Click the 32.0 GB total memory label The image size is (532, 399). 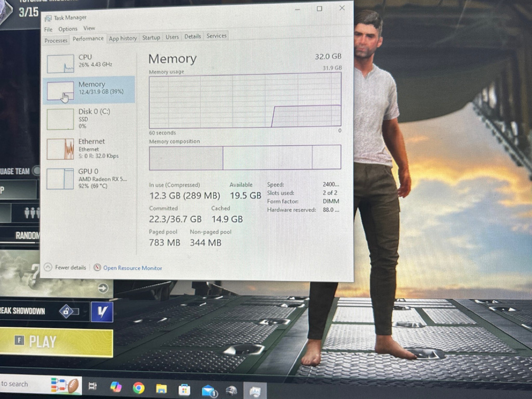click(328, 56)
